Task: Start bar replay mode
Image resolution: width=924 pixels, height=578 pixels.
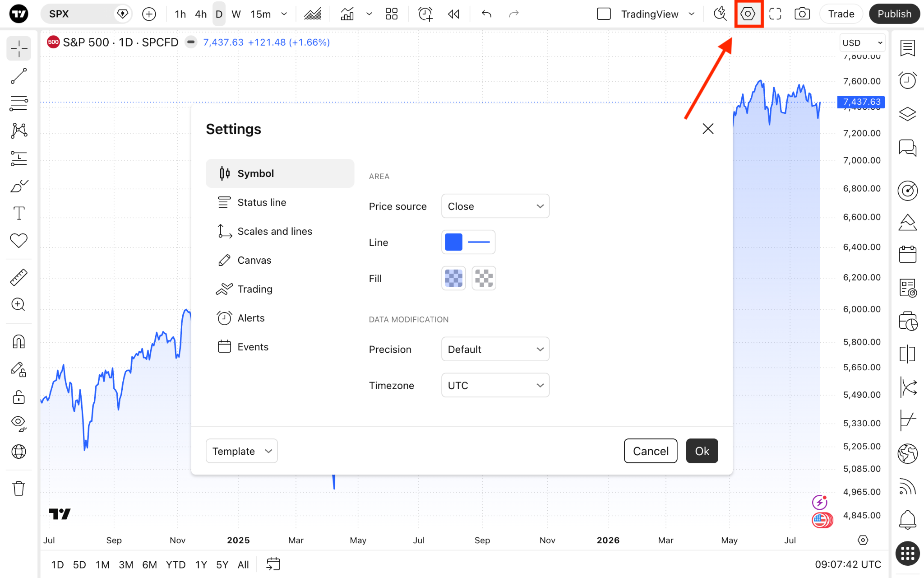Action: pyautogui.click(x=453, y=14)
